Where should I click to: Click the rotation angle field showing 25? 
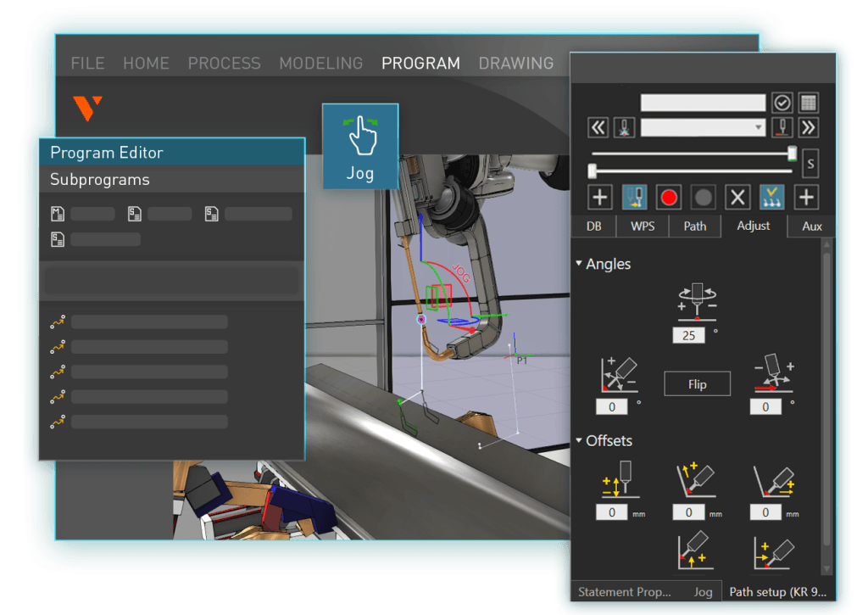[688, 335]
